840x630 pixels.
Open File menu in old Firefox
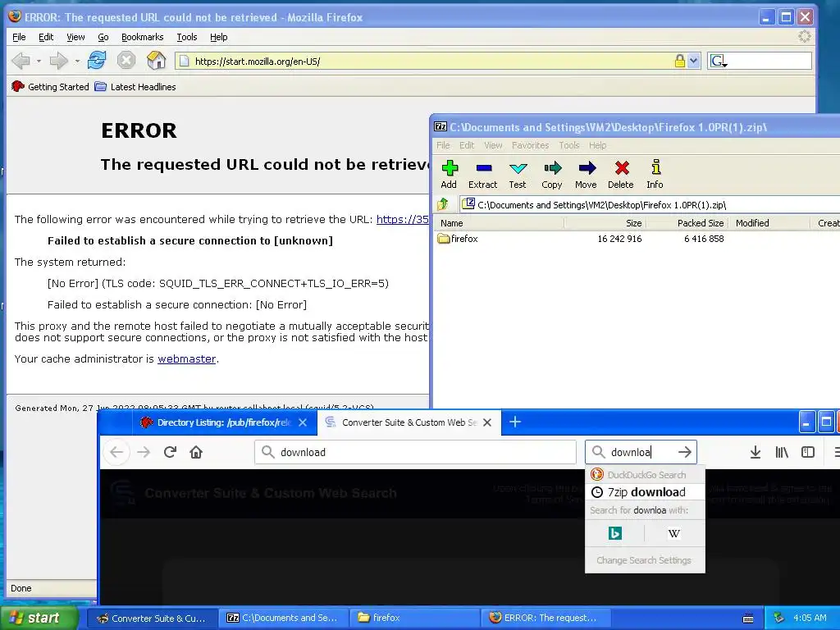(20, 37)
